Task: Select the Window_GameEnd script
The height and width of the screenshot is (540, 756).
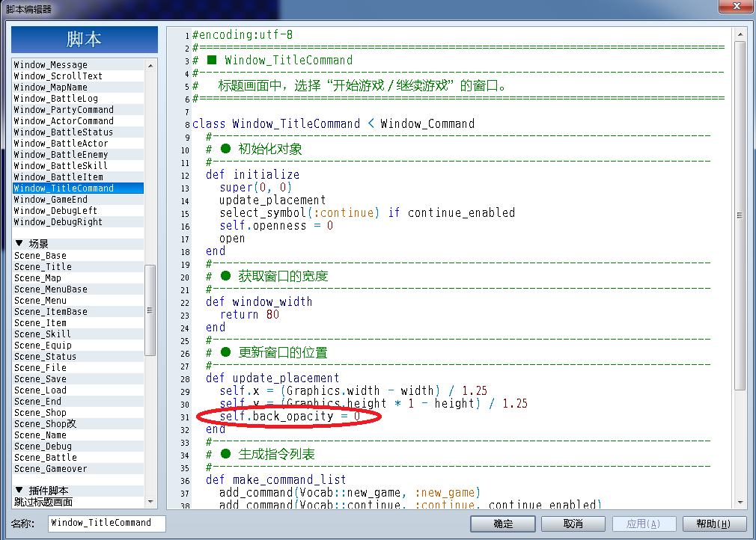Action: coord(78,200)
